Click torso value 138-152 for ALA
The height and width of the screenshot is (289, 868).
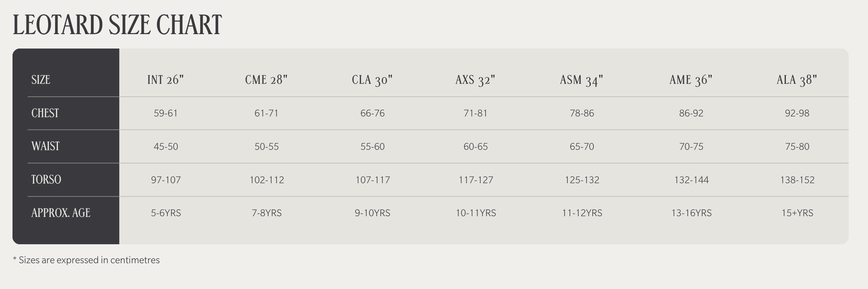pyautogui.click(x=797, y=180)
